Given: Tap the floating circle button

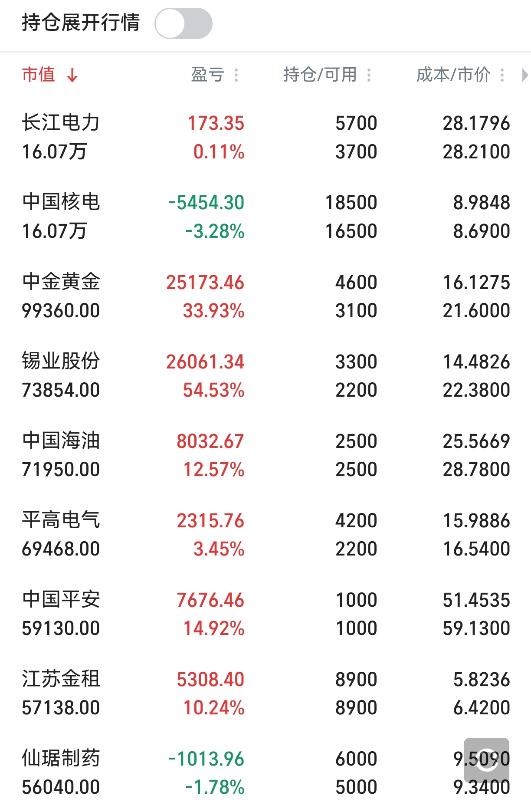Looking at the screenshot, I should (x=486, y=760).
